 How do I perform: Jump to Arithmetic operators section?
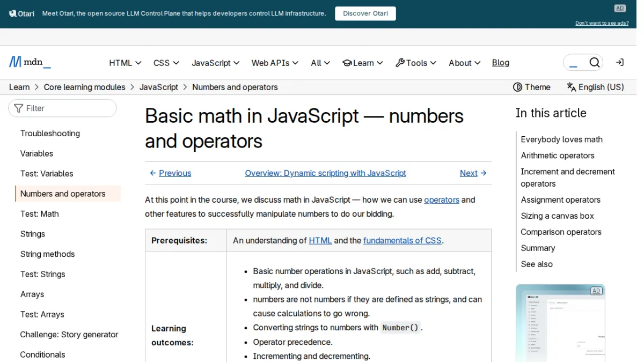click(x=558, y=156)
